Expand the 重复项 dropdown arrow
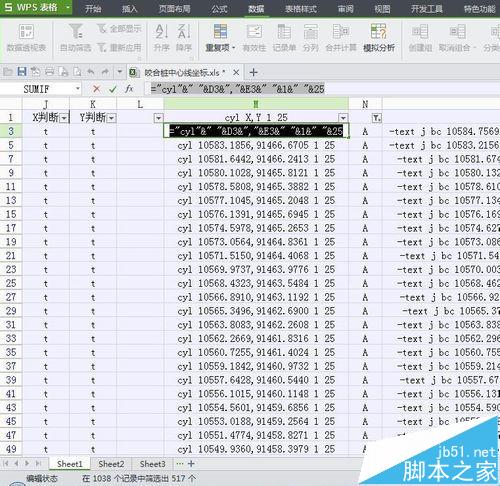The width and height of the screenshot is (500, 486). (x=234, y=48)
